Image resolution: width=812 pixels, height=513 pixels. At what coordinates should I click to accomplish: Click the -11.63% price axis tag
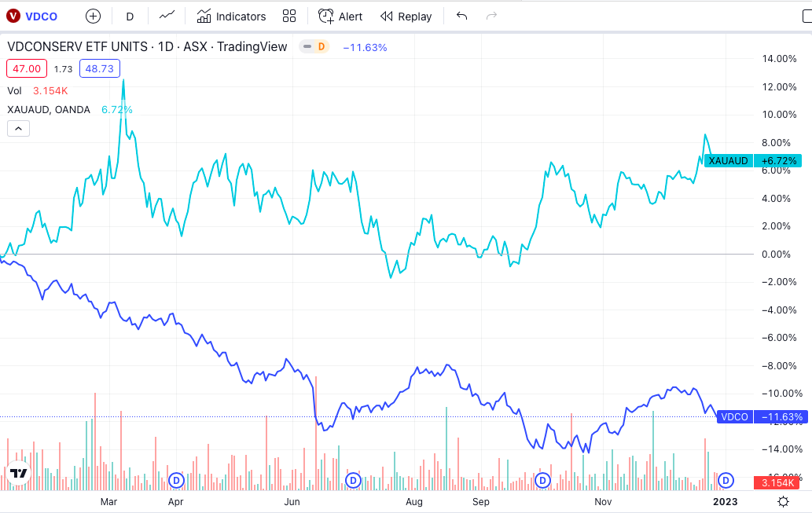click(781, 416)
